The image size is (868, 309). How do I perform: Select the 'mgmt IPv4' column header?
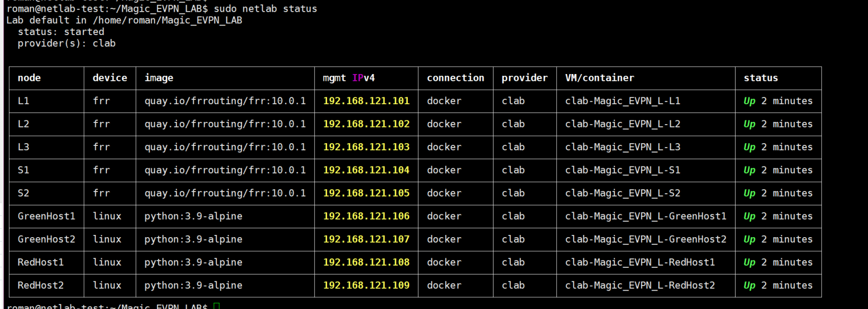[348, 78]
